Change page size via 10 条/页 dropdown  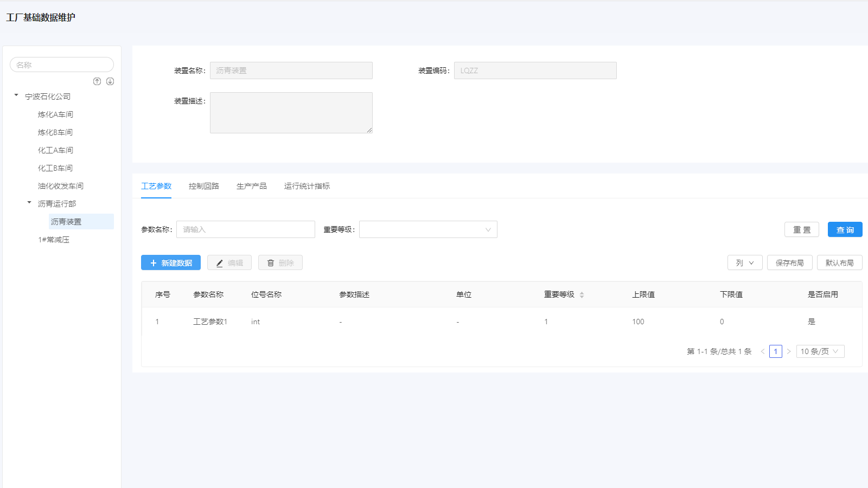[820, 351]
